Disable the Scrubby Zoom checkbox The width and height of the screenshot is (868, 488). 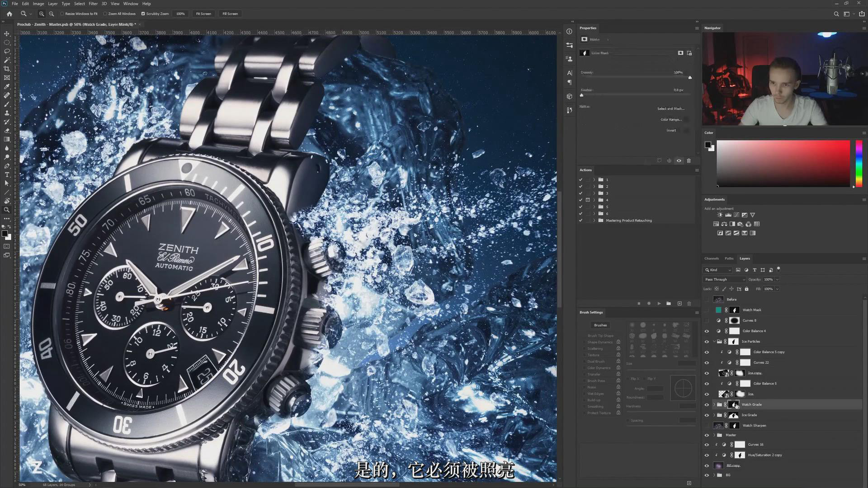click(x=143, y=14)
